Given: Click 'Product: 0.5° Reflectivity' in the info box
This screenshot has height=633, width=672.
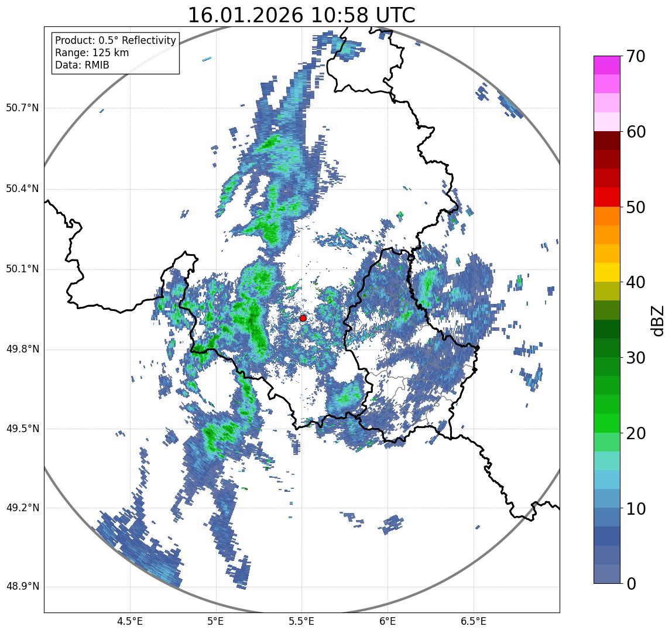Looking at the screenshot, I should pos(116,40).
